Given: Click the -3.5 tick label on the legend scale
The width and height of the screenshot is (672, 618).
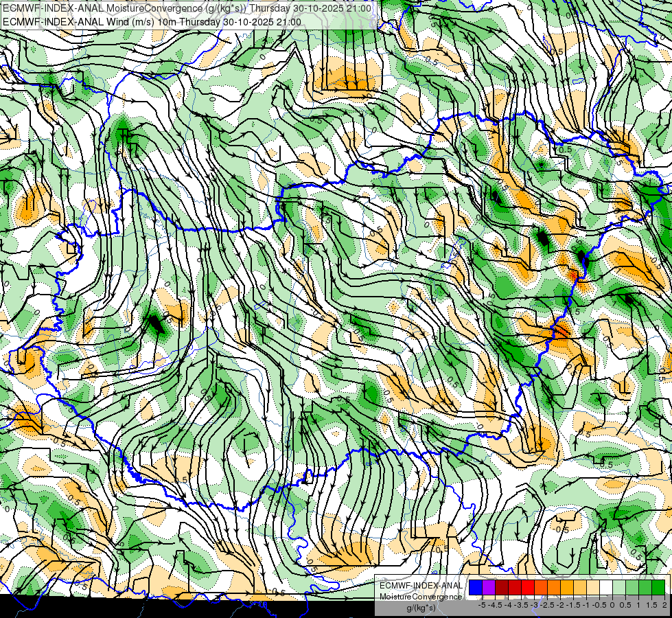Looking at the screenshot, I should click(x=521, y=605).
